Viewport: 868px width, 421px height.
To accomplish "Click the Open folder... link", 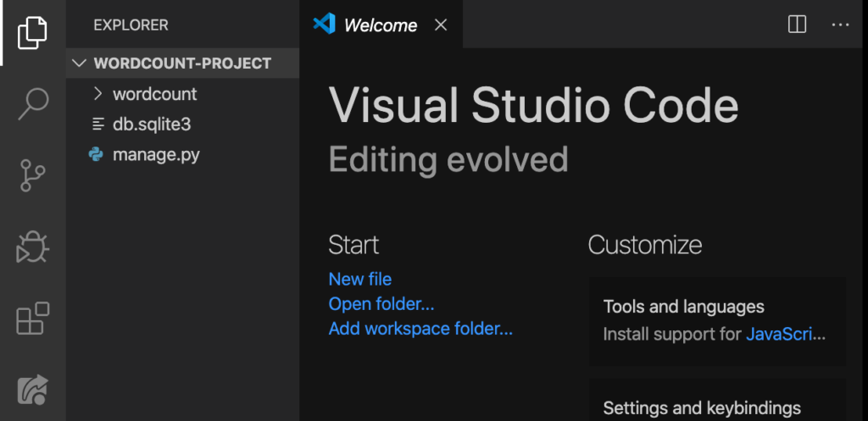I will 381,304.
